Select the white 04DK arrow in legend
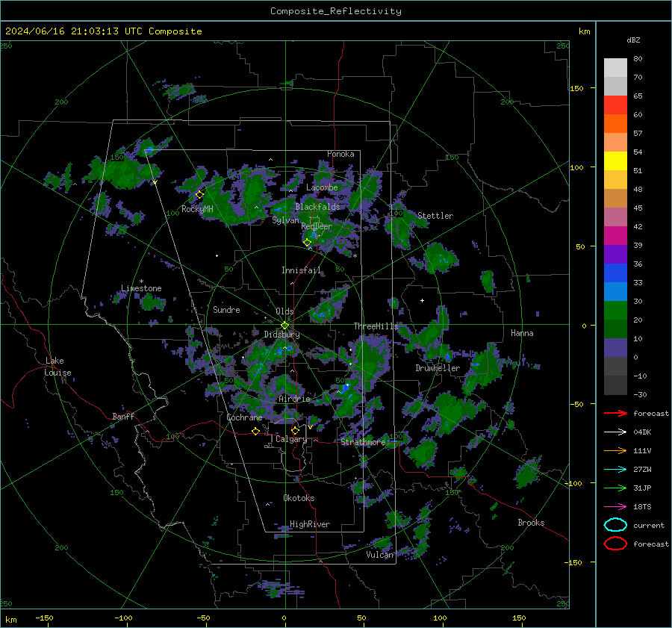The image size is (672, 628). click(615, 432)
